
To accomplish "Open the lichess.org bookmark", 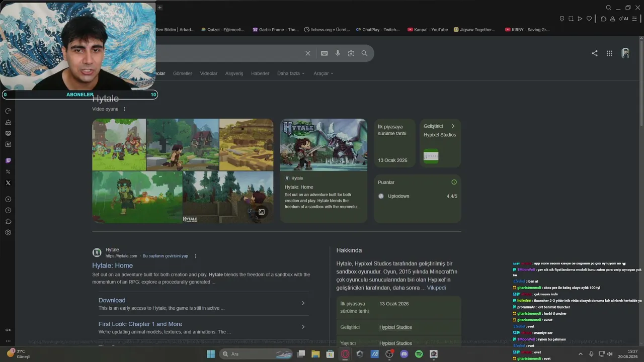I will 327,30.
